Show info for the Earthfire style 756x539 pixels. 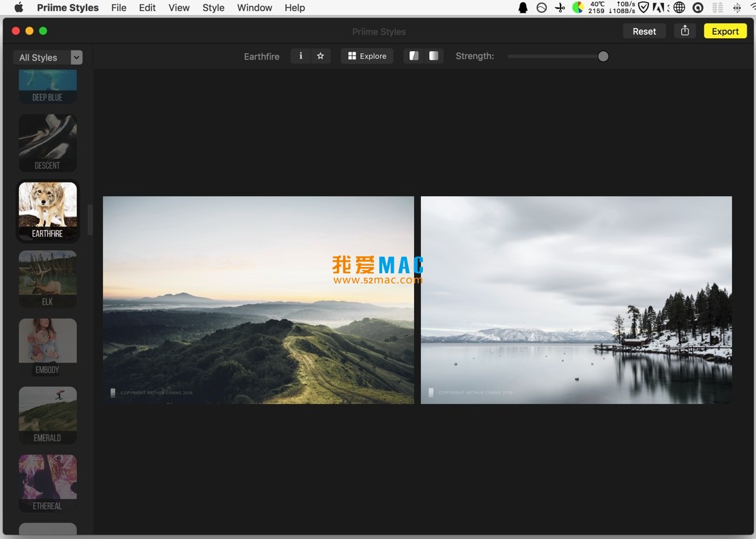(x=301, y=56)
